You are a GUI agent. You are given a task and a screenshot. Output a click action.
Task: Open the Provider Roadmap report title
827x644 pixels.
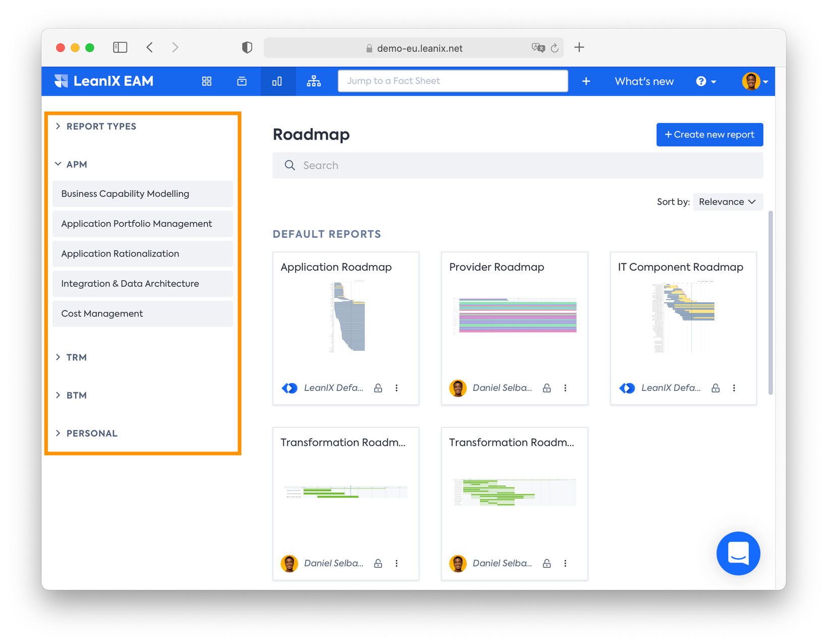tap(497, 267)
